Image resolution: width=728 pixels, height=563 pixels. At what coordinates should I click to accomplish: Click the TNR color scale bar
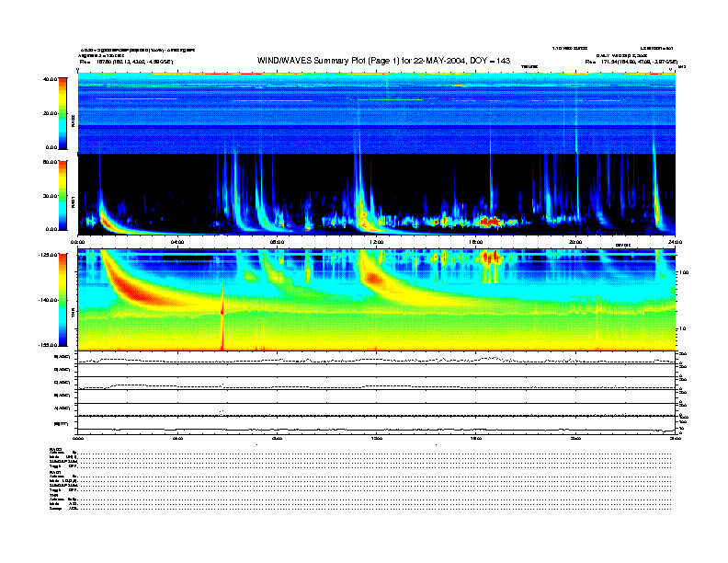coord(63,300)
